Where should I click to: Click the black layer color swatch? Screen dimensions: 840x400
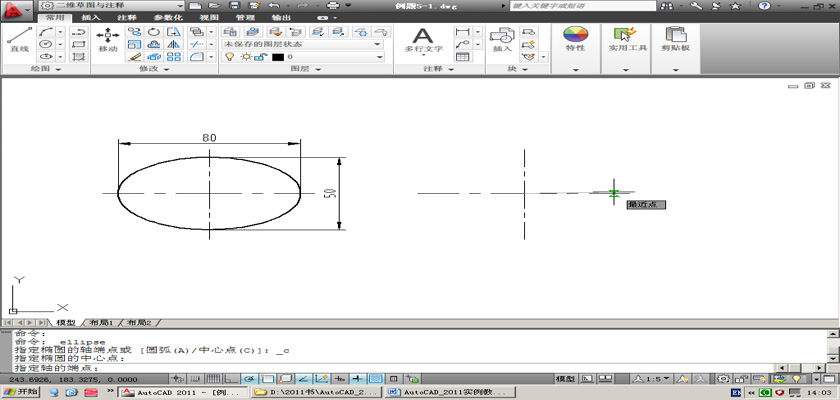coord(277,58)
